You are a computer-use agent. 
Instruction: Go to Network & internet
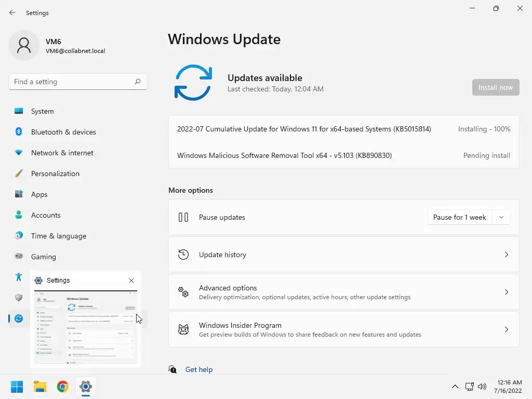78,153
